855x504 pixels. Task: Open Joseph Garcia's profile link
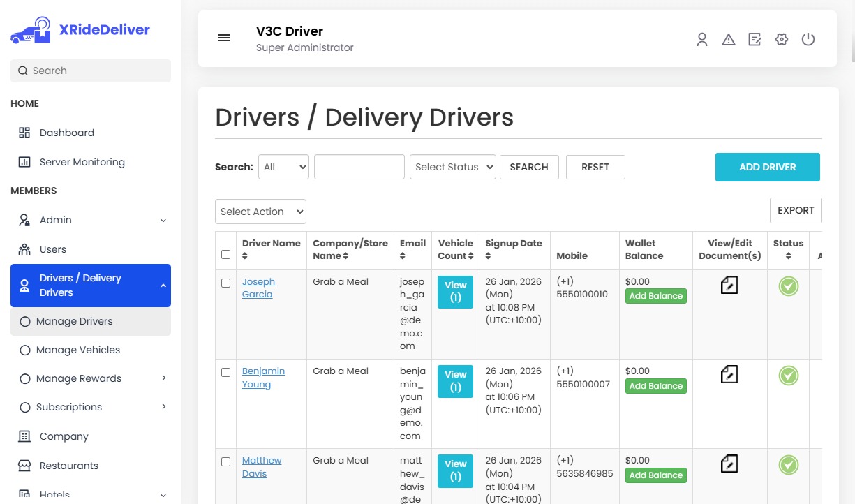(258, 288)
